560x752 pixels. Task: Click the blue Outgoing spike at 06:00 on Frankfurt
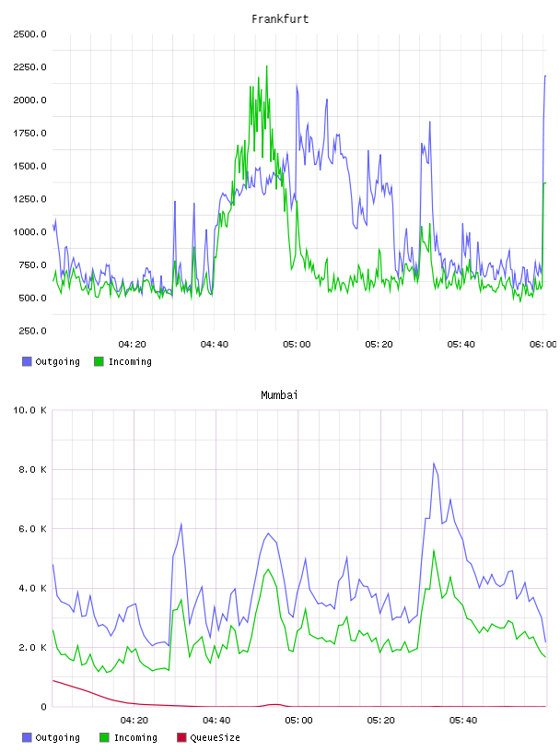545,76
